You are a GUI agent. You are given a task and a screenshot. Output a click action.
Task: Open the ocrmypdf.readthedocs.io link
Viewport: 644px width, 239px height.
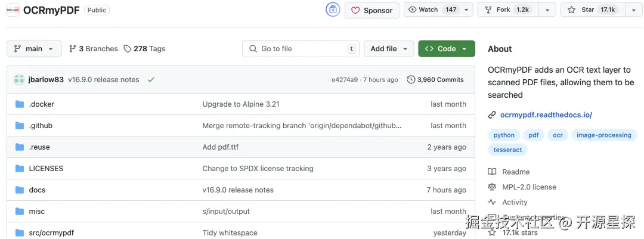point(546,115)
